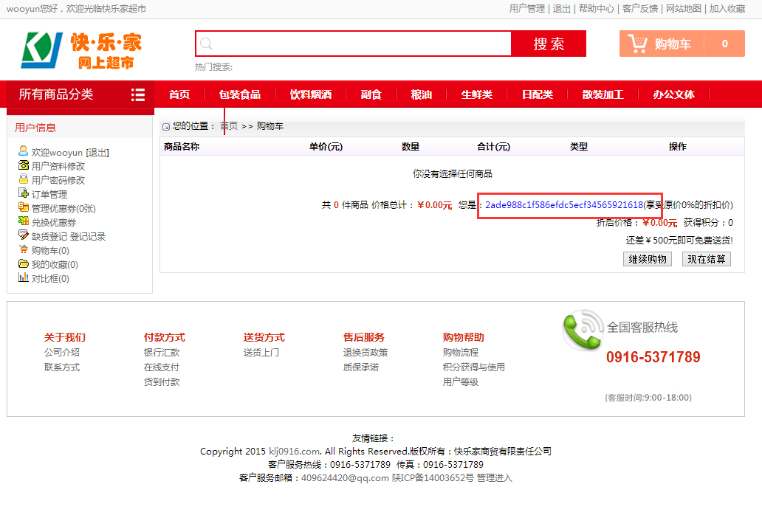Open 客户反馈 link

click(640, 9)
